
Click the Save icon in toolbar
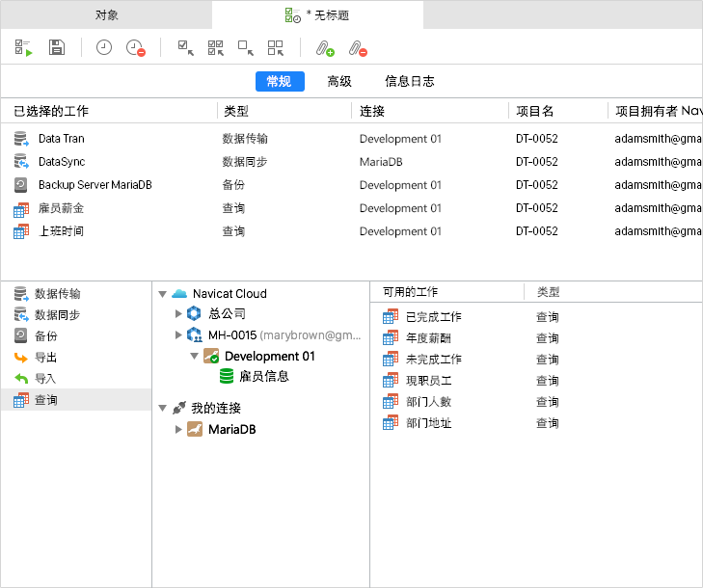(57, 47)
